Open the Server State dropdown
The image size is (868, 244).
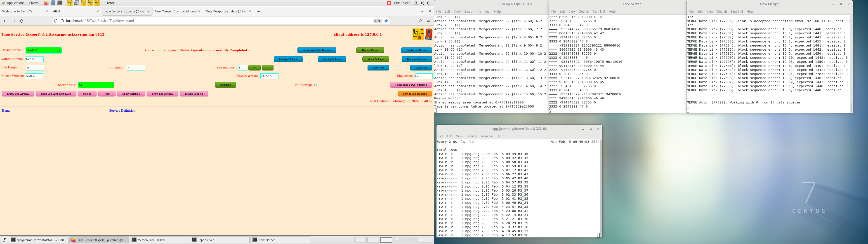click(96, 85)
